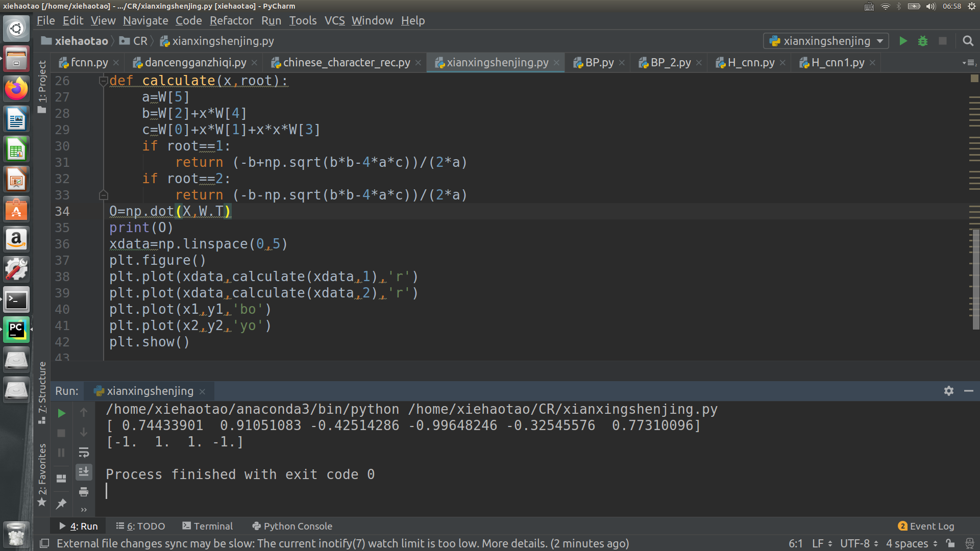The image size is (980, 551).
Task: Open the Python Console tool window
Action: (x=292, y=526)
